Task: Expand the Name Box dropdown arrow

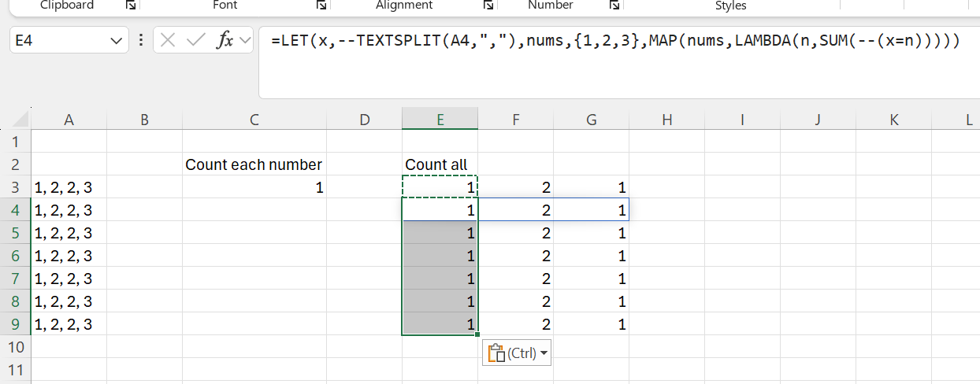Action: pyautogui.click(x=117, y=40)
